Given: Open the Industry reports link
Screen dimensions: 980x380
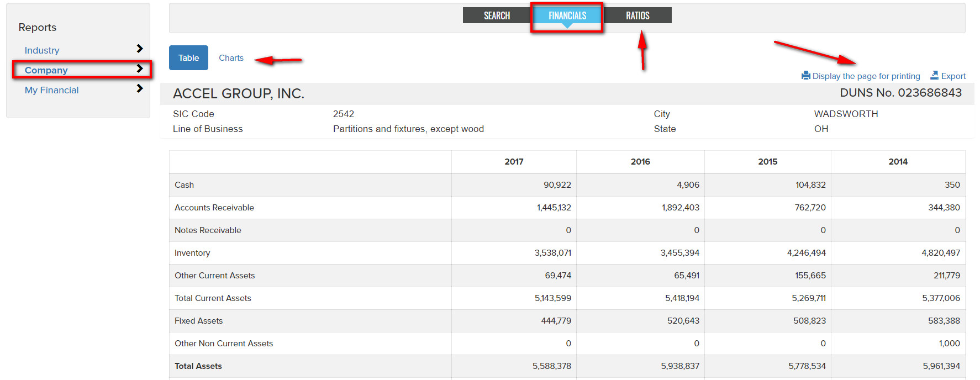Looking at the screenshot, I should click(x=42, y=50).
